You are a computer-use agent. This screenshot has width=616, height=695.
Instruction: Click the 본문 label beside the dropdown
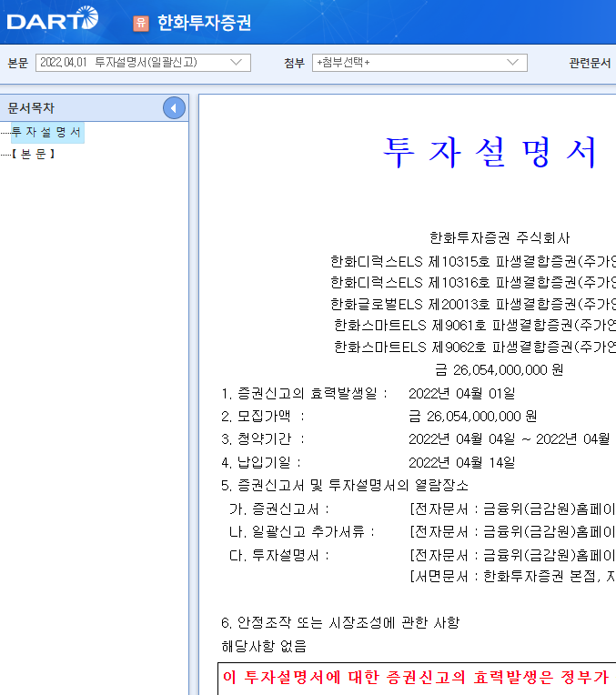(x=17, y=63)
